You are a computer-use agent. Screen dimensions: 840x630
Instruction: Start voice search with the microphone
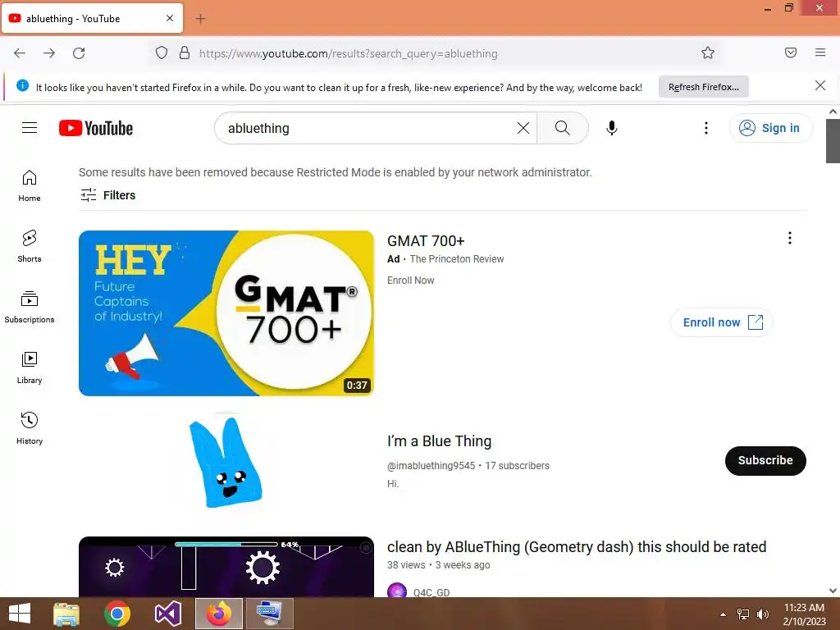tap(611, 127)
